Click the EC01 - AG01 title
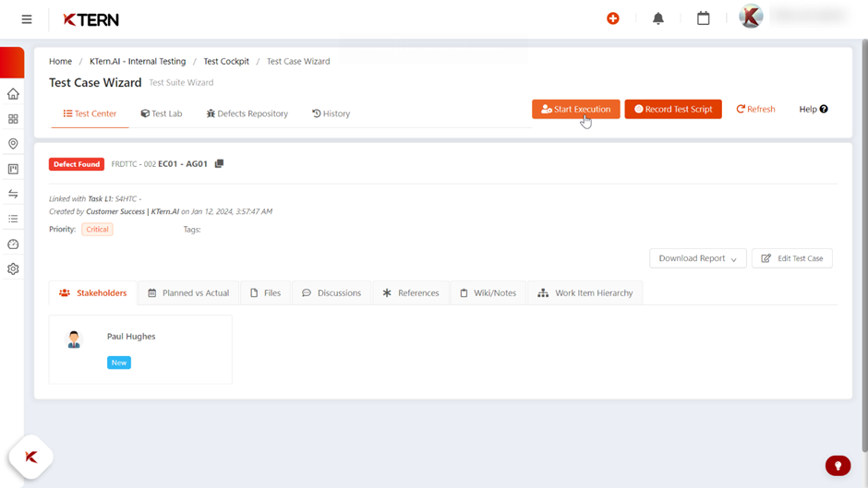The height and width of the screenshot is (488, 868). [x=183, y=164]
